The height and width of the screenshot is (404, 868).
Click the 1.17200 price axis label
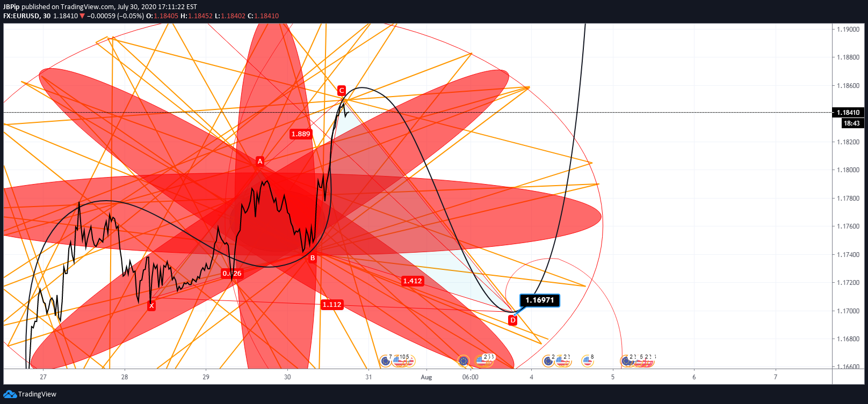coord(848,283)
